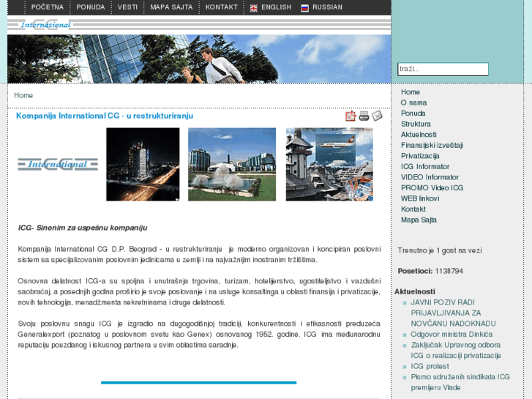
Task: Click the fountain and buildings photo
Action: 232,164
